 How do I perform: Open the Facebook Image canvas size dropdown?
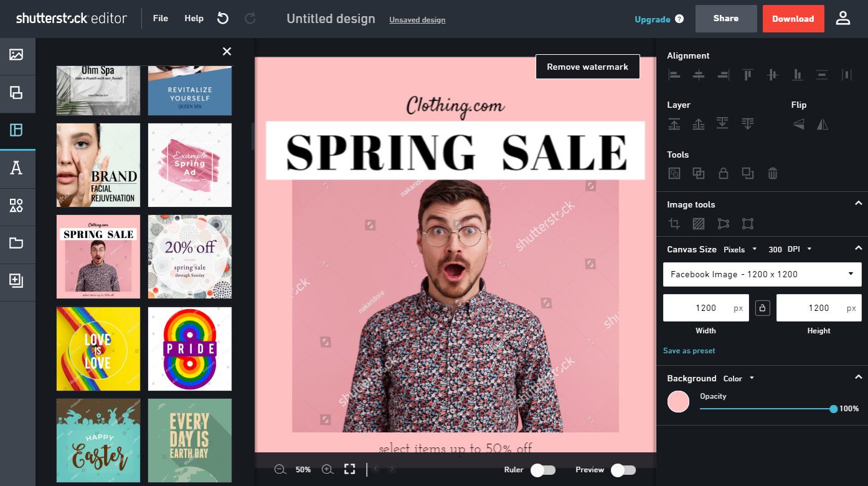point(762,274)
